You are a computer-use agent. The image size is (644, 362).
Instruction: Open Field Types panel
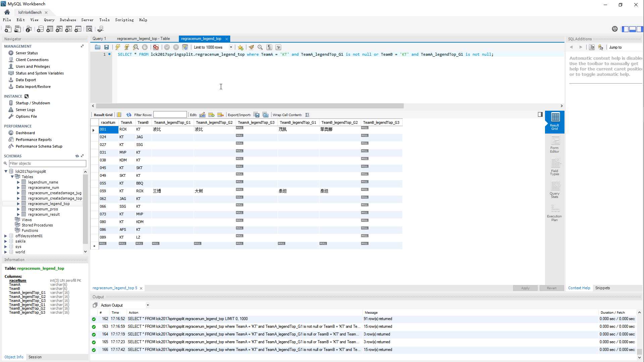click(x=554, y=167)
